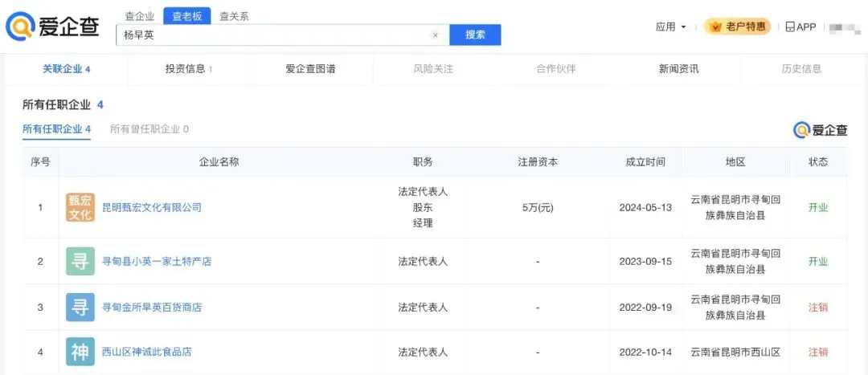868x375 pixels.
Task: Open the 西山区神诚此食品店 link
Action: click(x=146, y=352)
